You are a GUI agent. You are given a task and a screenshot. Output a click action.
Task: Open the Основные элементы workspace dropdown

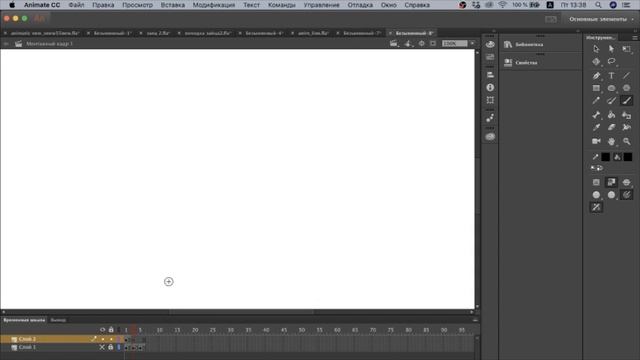[602, 19]
